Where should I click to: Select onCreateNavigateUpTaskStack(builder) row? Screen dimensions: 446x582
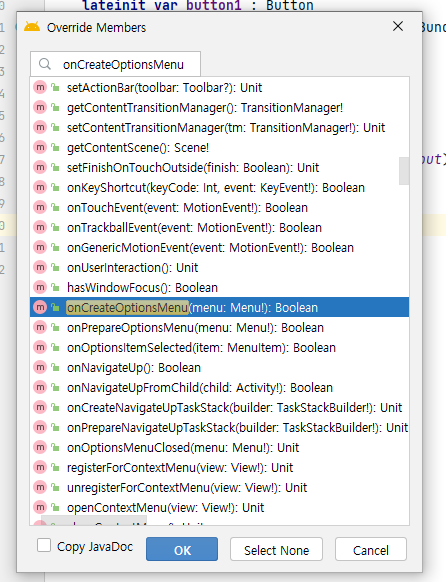point(219,408)
